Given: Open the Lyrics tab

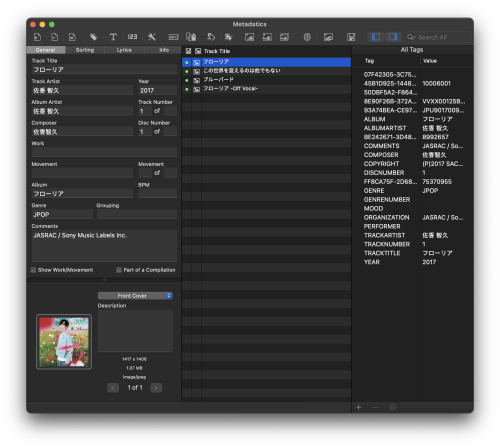Looking at the screenshot, I should (124, 50).
